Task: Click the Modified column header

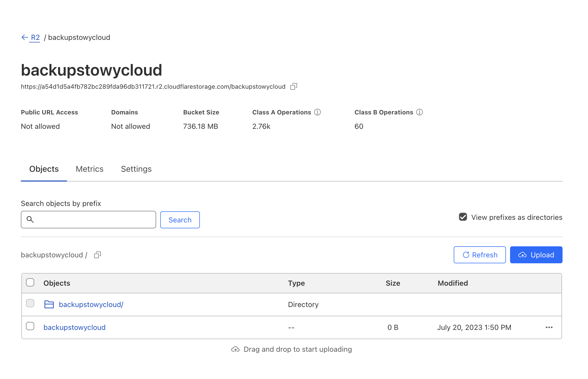Action: pos(453,283)
